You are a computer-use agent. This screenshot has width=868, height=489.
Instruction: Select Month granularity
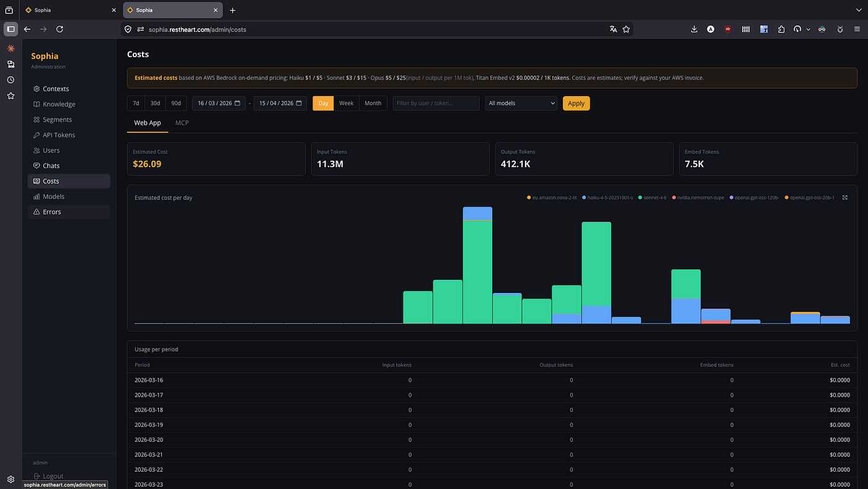tap(373, 103)
